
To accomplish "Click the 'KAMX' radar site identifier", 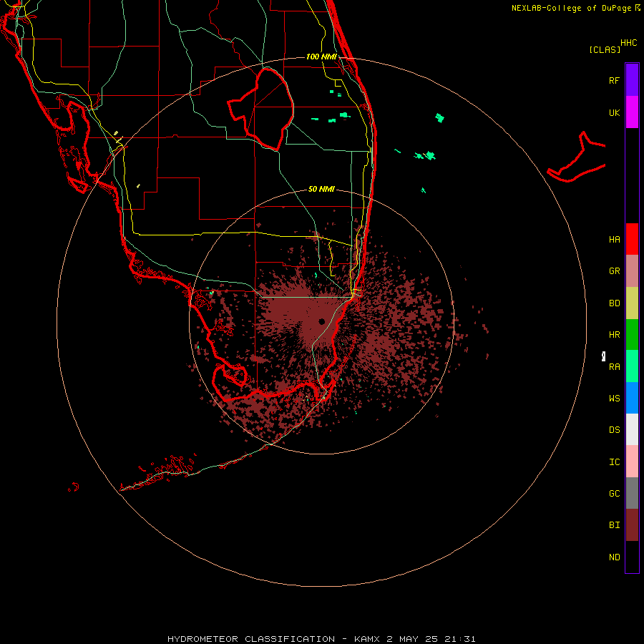I will click(x=367, y=639).
